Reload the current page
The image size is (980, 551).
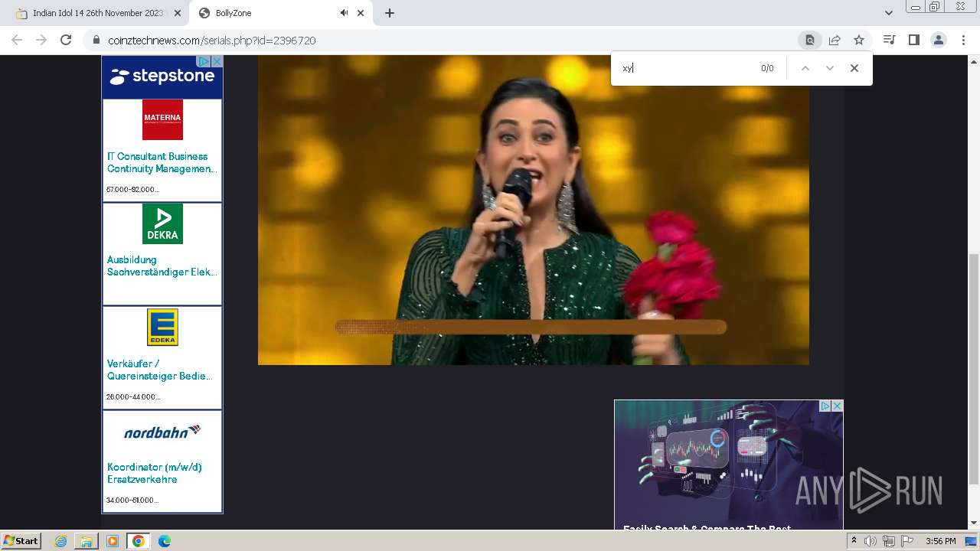(x=66, y=40)
